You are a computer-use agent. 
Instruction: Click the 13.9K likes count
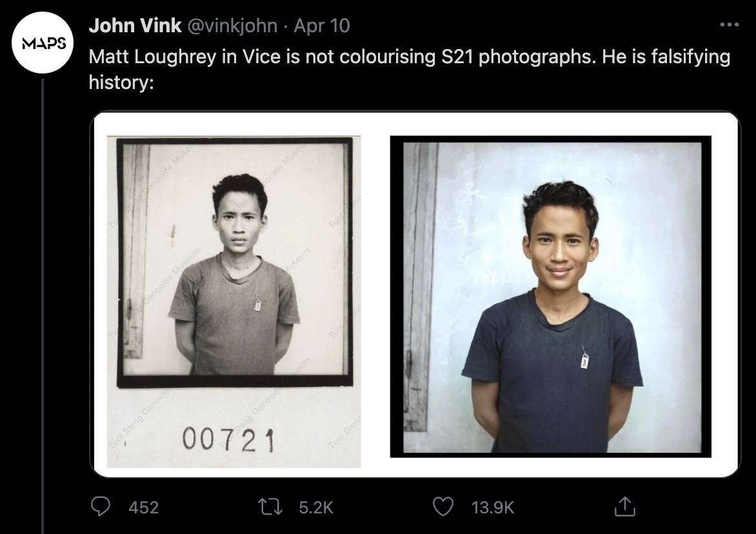[x=493, y=507]
